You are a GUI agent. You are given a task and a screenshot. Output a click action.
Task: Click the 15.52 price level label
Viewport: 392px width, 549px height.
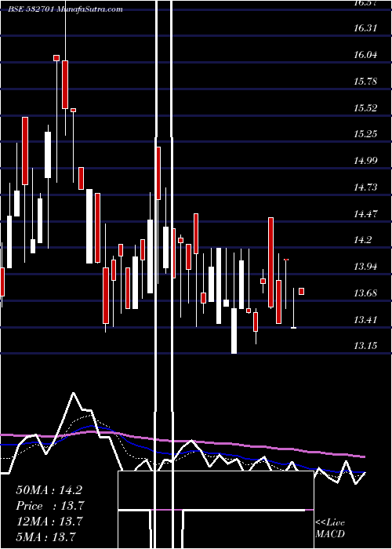point(365,108)
